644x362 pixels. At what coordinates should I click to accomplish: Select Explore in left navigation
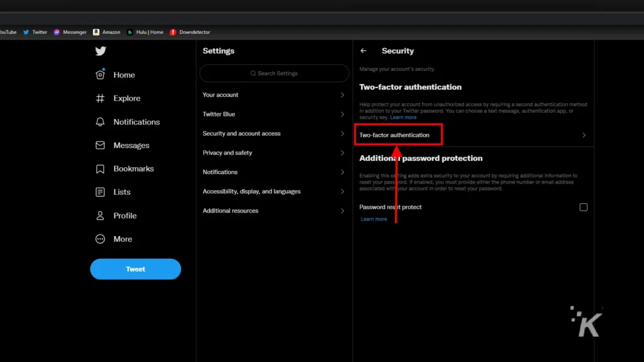pyautogui.click(x=127, y=98)
